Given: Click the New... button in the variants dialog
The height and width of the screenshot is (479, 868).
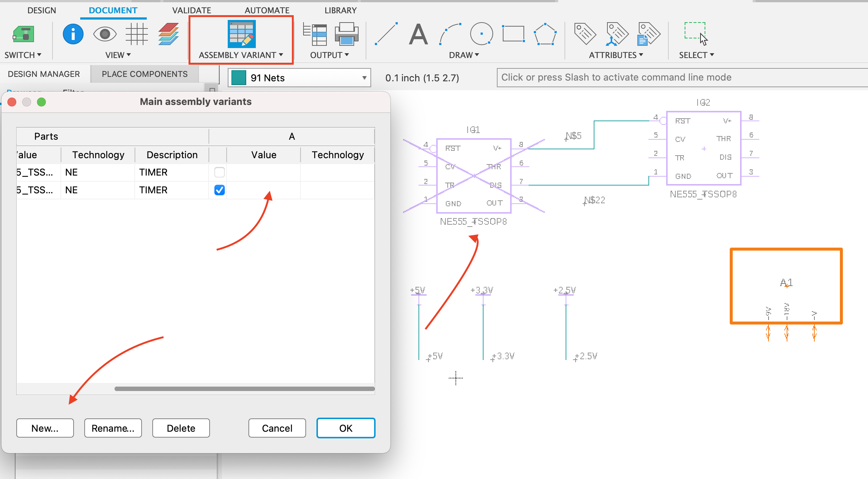Looking at the screenshot, I should 45,428.
